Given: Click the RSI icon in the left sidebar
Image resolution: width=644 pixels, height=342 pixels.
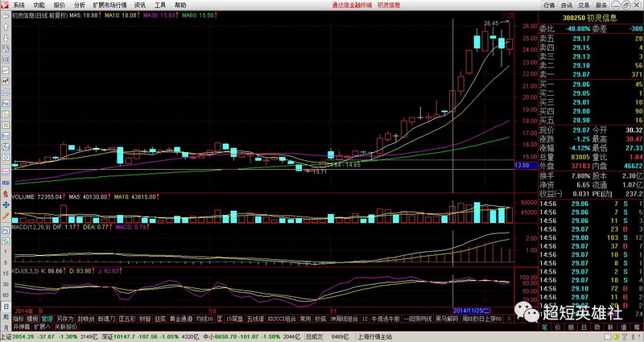Looking at the screenshot, I should [x=4, y=183].
